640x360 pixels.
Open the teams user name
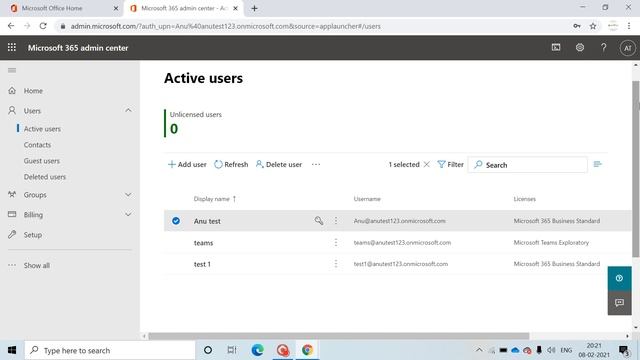203,243
